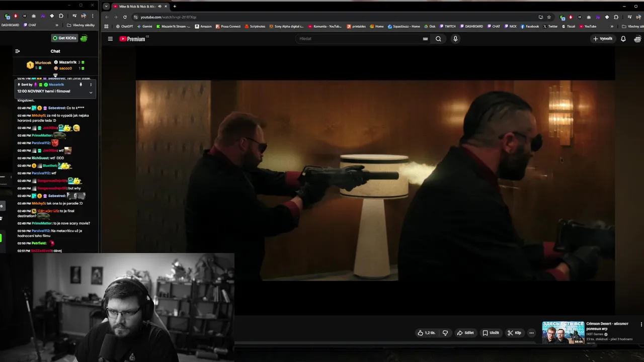Screen dimensions: 644x362
Task: Open the Gemini bookmark
Action: click(144, 26)
